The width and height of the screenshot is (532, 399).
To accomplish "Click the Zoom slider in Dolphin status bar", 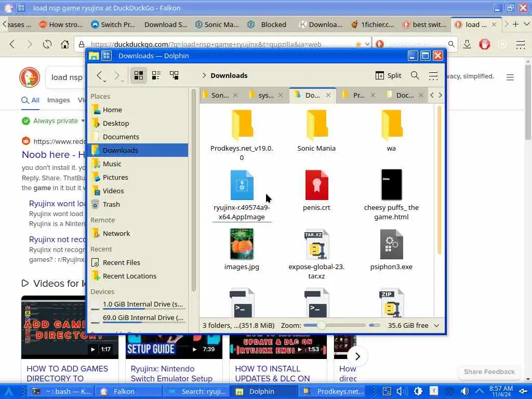I will tap(334, 325).
